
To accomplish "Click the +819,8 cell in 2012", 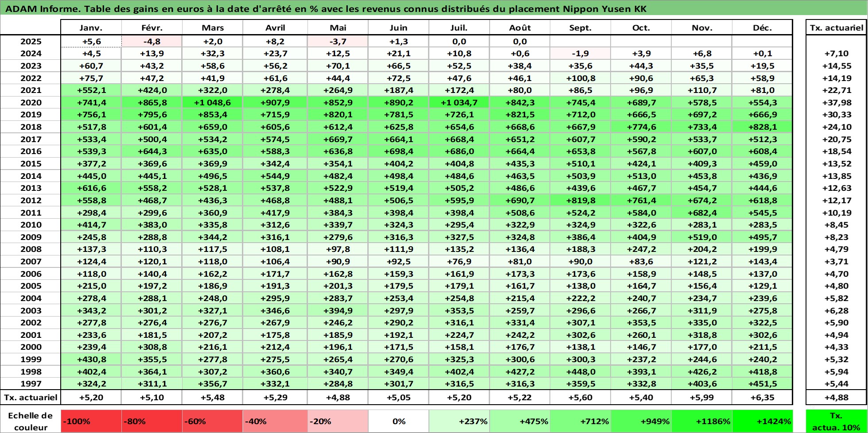I will point(580,200).
